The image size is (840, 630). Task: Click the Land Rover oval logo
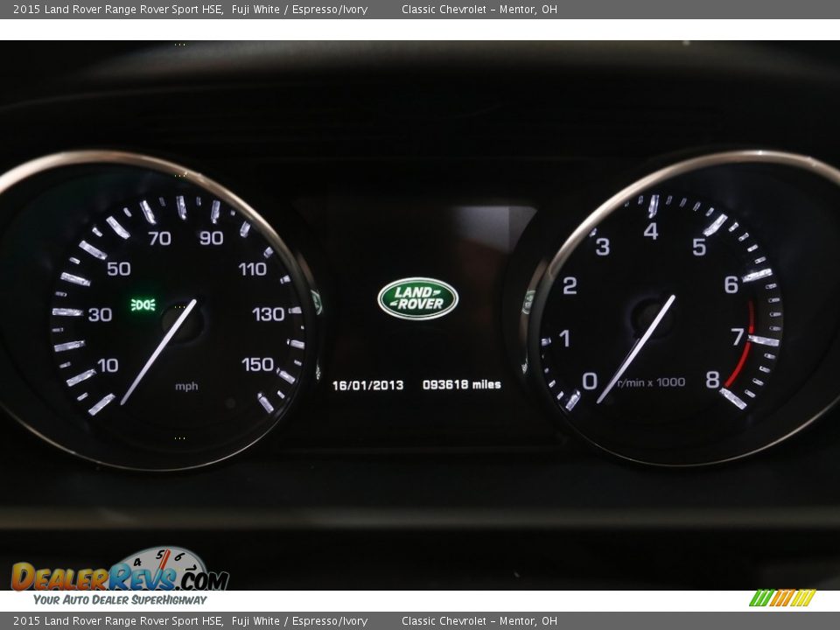(x=418, y=298)
